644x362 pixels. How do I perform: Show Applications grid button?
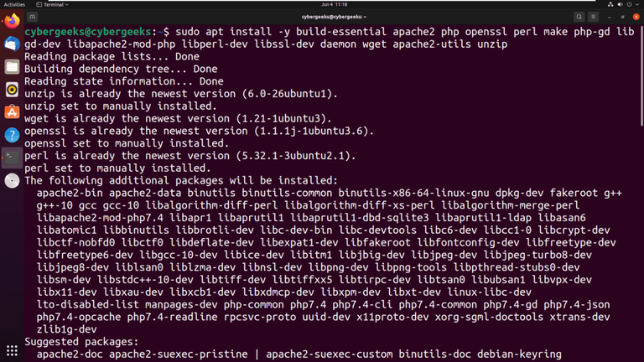(12, 350)
